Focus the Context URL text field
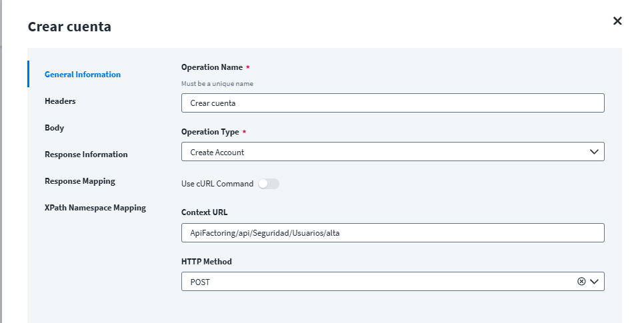 [393, 232]
